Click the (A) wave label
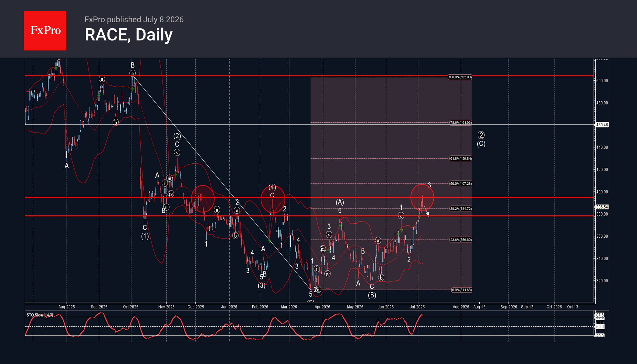The height and width of the screenshot is (364, 637). [x=340, y=202]
